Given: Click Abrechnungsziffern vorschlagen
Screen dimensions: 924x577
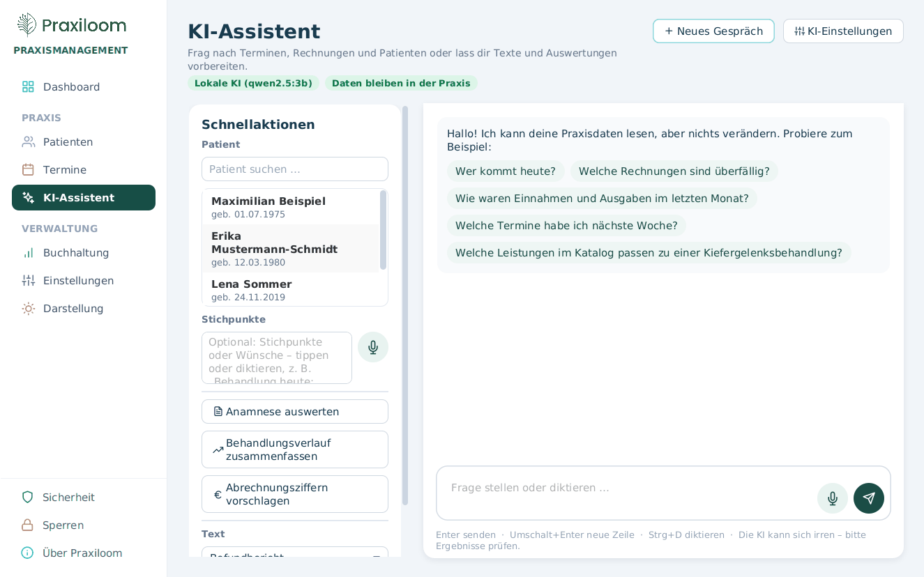Looking at the screenshot, I should click(295, 494).
